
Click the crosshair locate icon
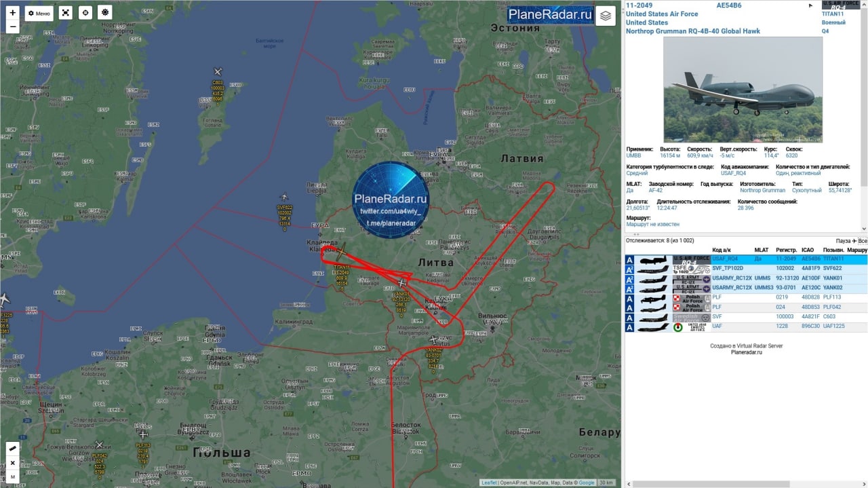(x=85, y=13)
